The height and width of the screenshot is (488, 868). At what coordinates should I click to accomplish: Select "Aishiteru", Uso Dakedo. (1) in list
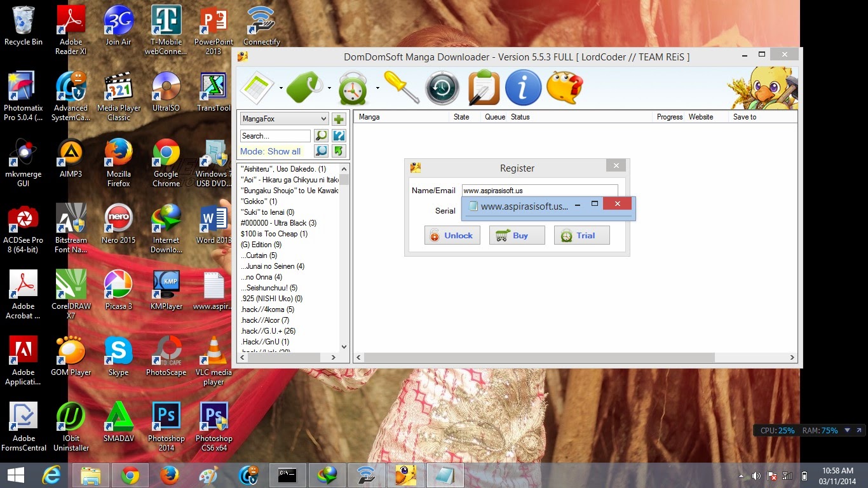(283, 169)
